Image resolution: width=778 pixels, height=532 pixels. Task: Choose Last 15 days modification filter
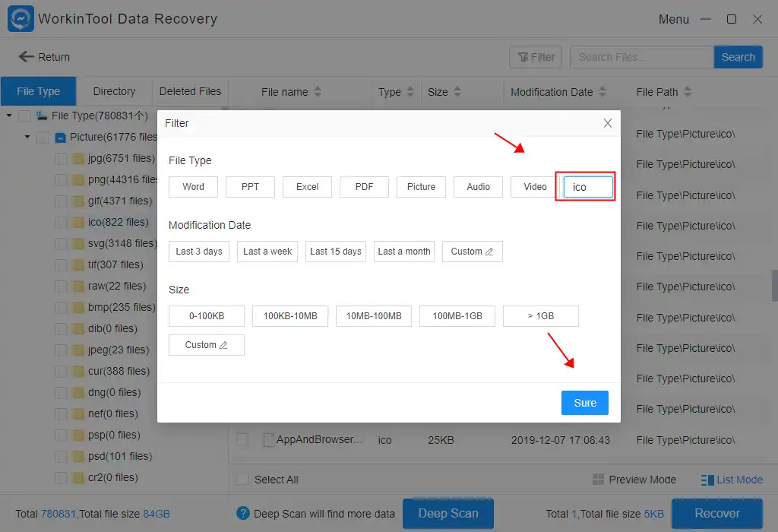click(x=336, y=252)
